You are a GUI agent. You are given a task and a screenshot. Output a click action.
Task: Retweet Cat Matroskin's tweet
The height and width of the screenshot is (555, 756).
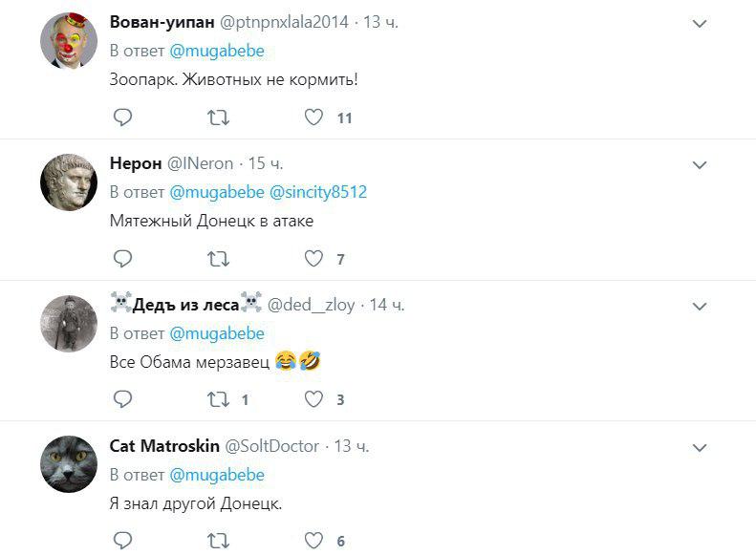pyautogui.click(x=218, y=541)
